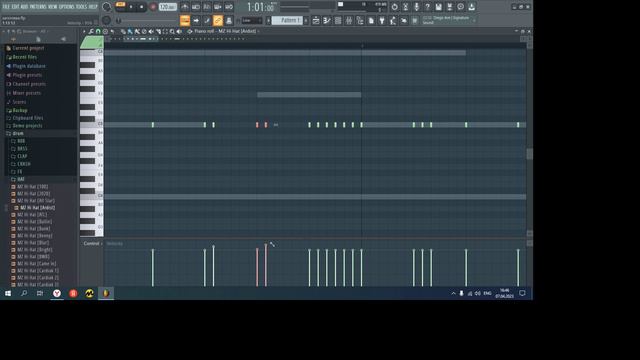The image size is (640, 360).
Task: Toggle typing keyboard to piano
Action: click(184, 20)
